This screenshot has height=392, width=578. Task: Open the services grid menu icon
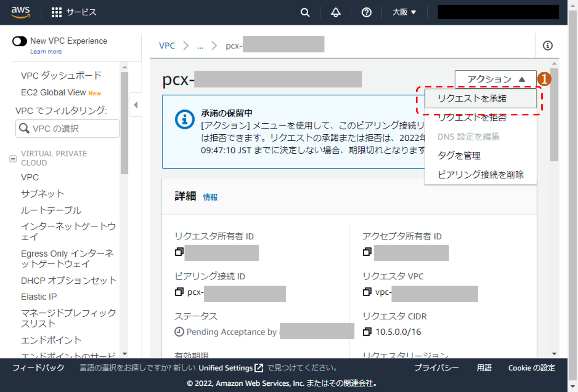[x=56, y=12]
